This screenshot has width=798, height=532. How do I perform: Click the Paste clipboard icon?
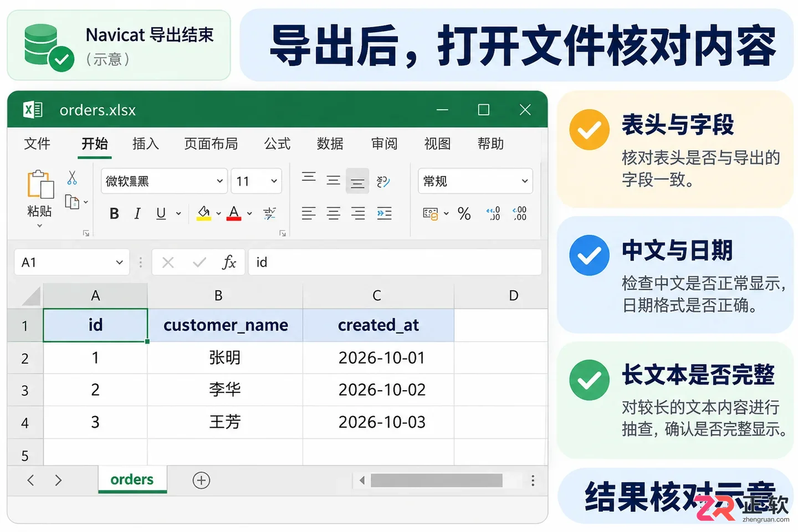(x=40, y=184)
